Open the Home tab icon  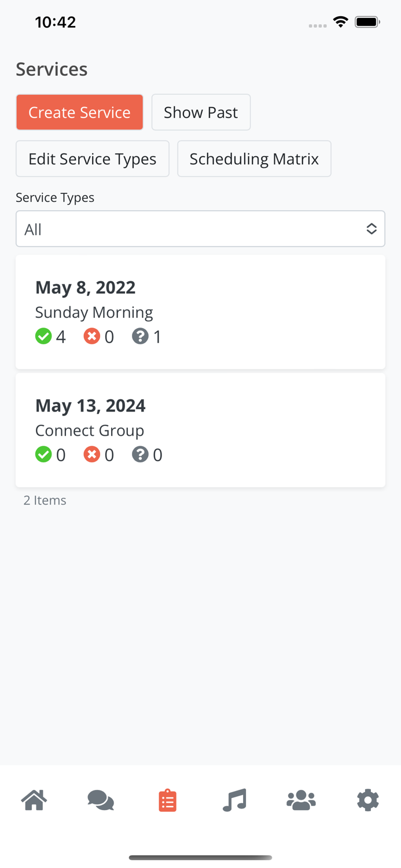pyautogui.click(x=34, y=800)
